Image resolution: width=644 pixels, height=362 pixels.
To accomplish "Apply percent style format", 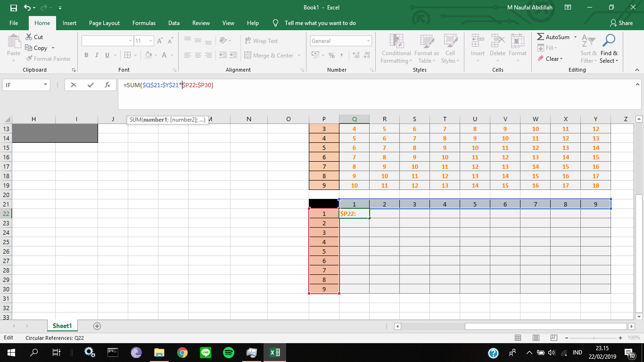I will [331, 55].
